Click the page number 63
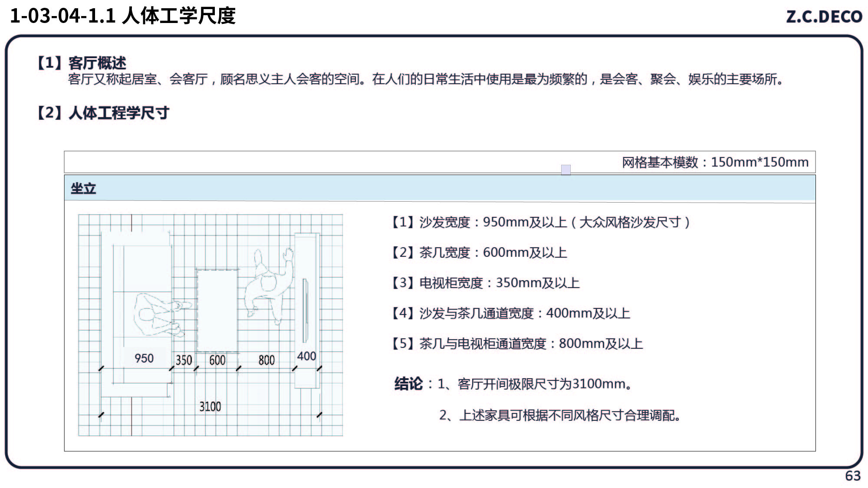 click(853, 476)
